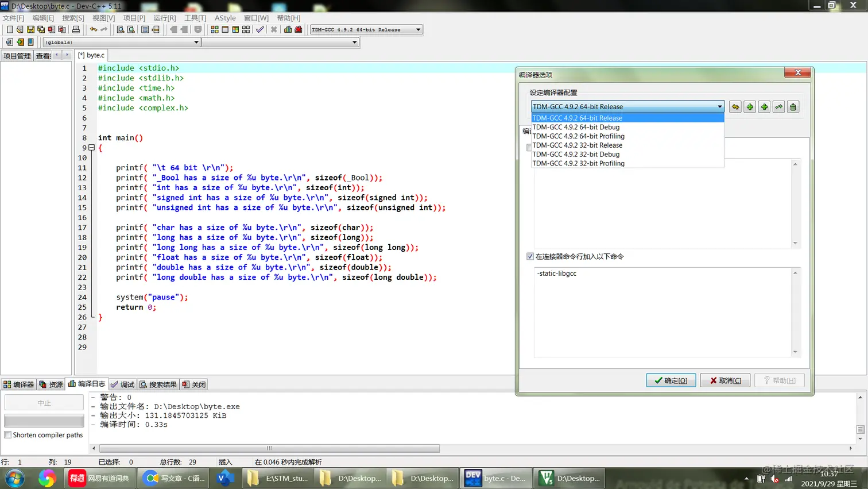Viewport: 868px width, 489px height.
Task: Click the Compile and Run toolbar icon
Action: tap(235, 30)
